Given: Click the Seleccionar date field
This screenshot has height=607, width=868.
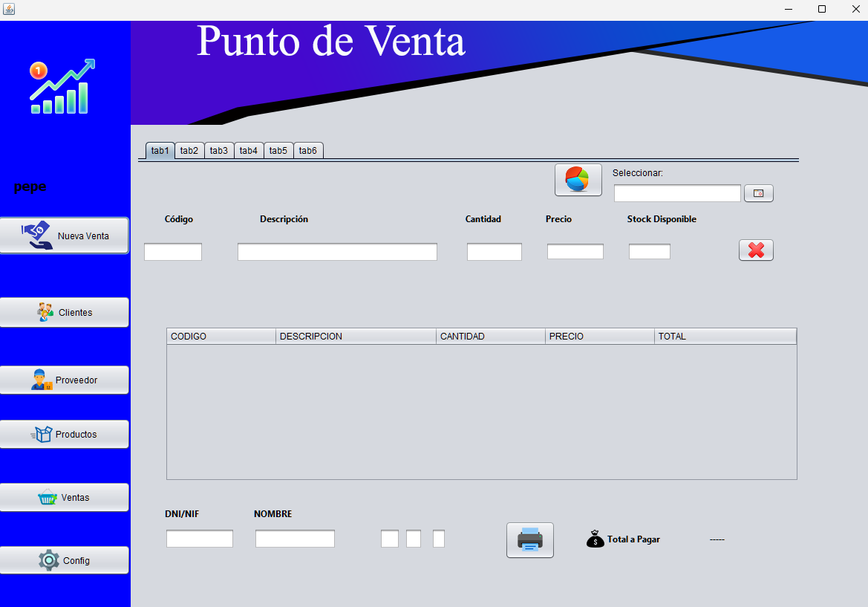Looking at the screenshot, I should click(677, 193).
